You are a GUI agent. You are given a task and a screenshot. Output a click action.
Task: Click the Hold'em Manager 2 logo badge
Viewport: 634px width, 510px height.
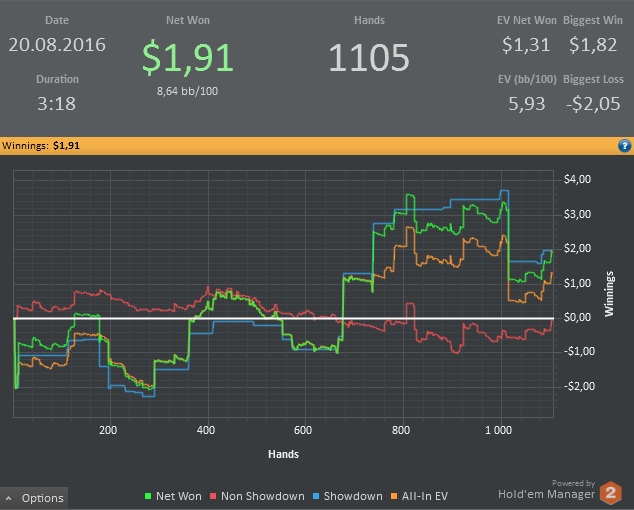(x=611, y=493)
